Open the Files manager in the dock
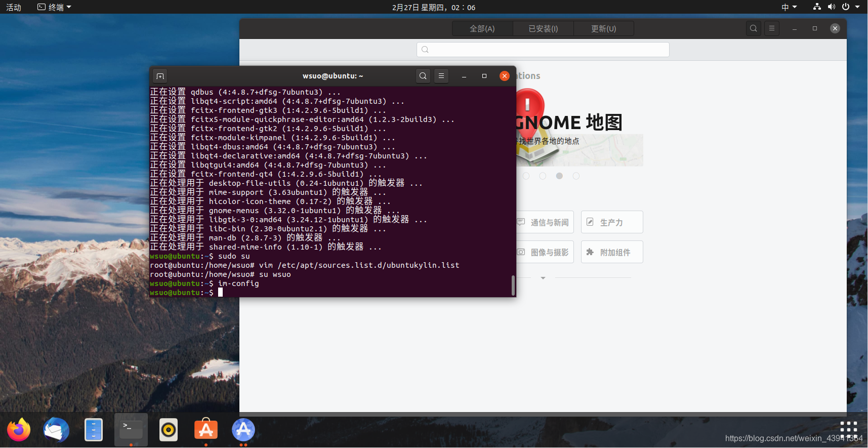This screenshot has width=868, height=448. pyautogui.click(x=94, y=430)
